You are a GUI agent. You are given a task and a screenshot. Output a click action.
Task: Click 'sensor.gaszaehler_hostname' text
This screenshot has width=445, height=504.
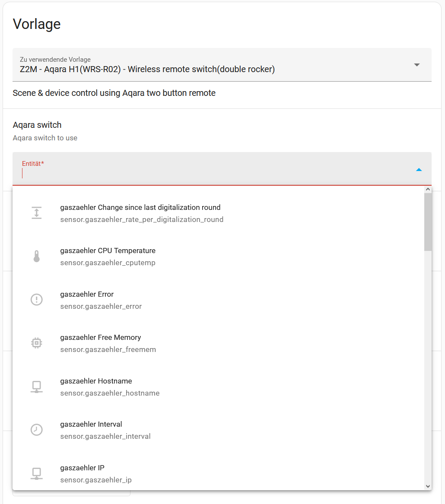point(110,393)
